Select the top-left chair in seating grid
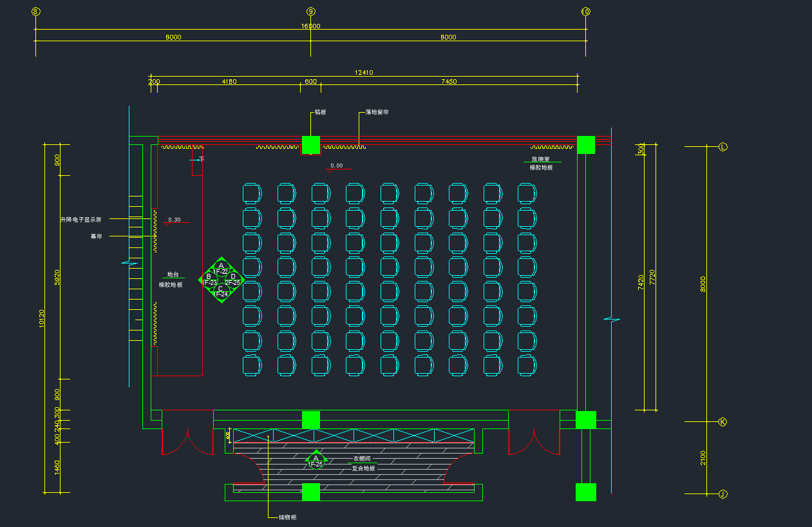 [252, 193]
